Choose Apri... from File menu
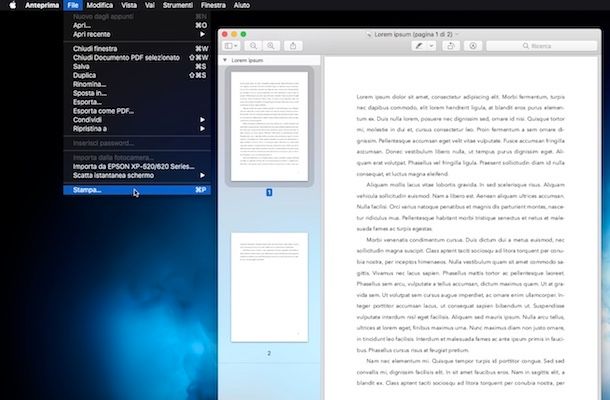Screen dimensions: 610x400 [137, 25]
